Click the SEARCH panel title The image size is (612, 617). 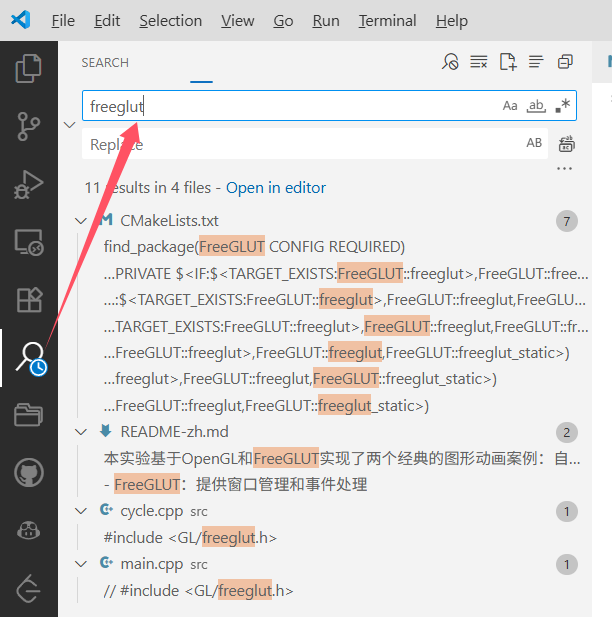105,63
